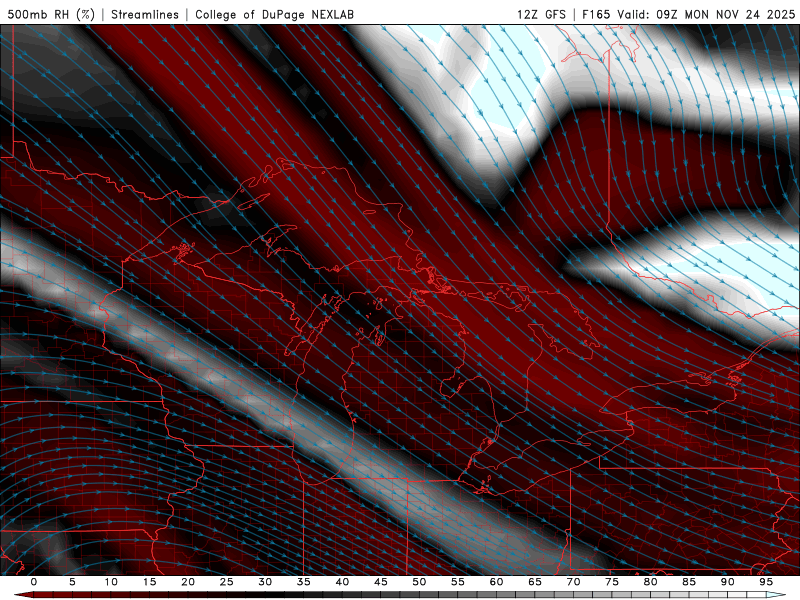The width and height of the screenshot is (800, 600).
Task: Click the "55" color scale label
Action: tap(457, 582)
